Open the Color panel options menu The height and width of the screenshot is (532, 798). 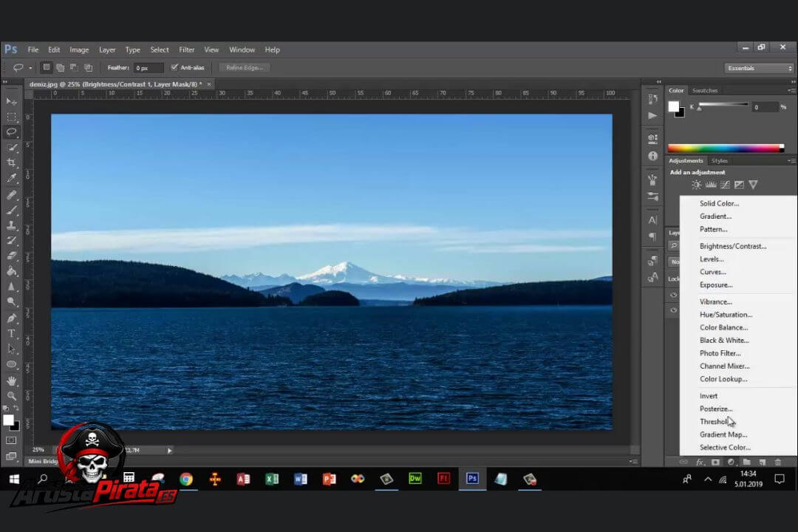(x=791, y=91)
